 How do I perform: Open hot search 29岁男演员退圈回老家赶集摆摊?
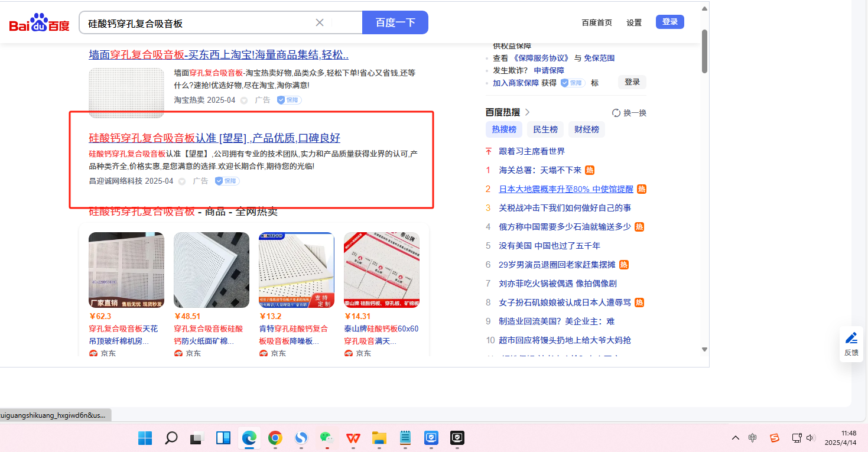(x=557, y=265)
